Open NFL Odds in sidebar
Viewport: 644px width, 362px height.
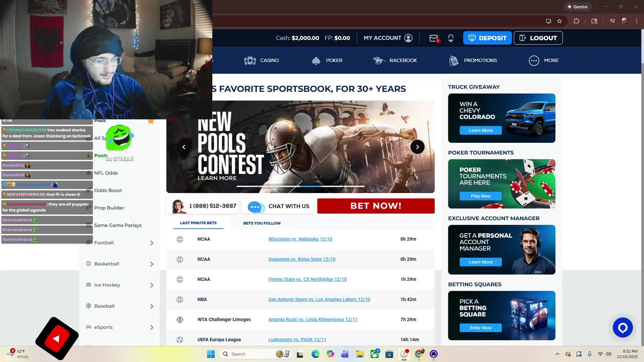[106, 173]
